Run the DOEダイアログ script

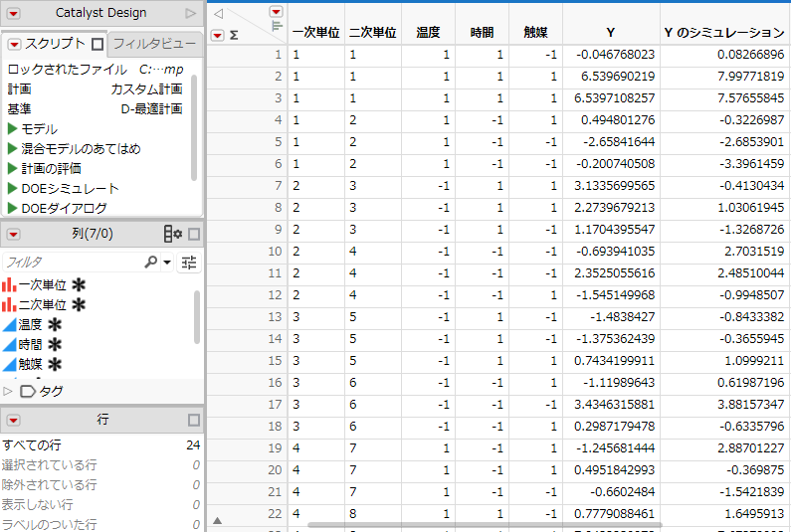pyautogui.click(x=13, y=208)
